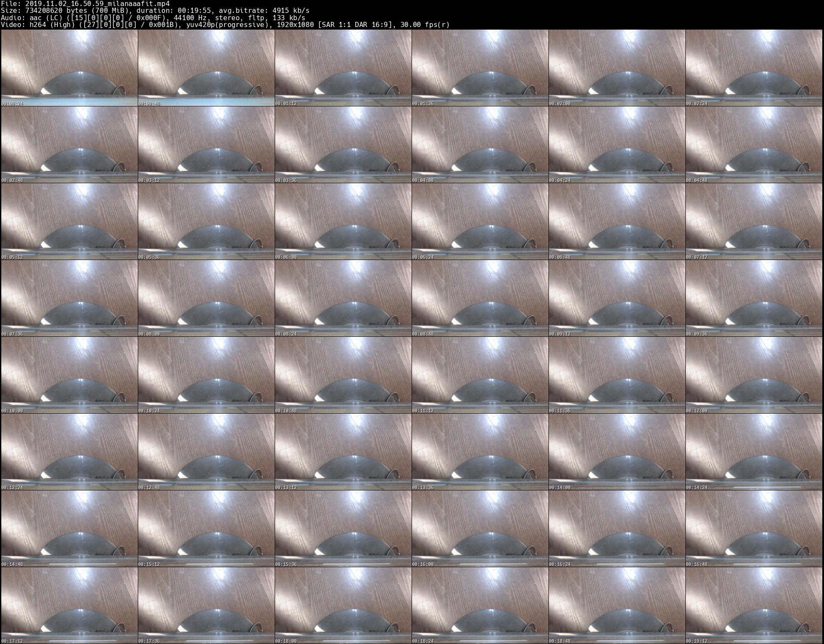Pick the frame stamped 00:09:36

(754, 298)
